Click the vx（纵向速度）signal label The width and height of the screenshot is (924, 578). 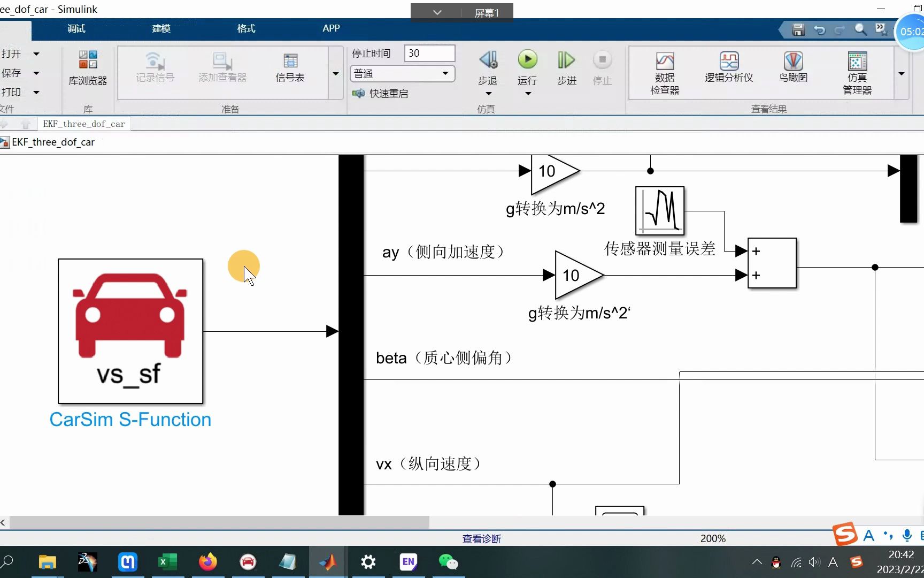click(429, 464)
